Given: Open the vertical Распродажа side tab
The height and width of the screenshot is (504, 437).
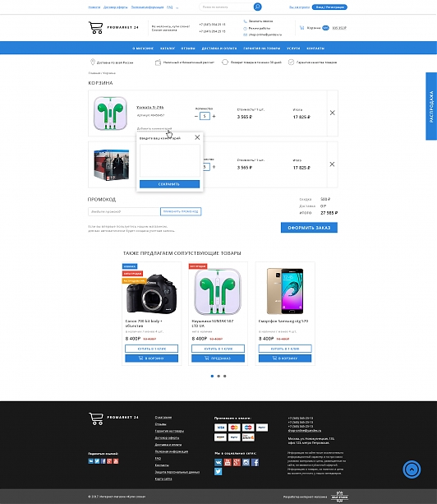Looking at the screenshot, I should [431, 106].
